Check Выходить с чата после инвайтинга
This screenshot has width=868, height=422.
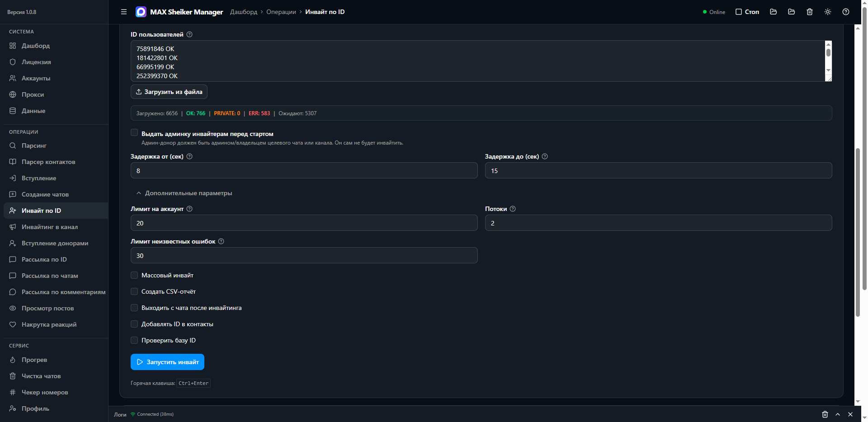134,308
